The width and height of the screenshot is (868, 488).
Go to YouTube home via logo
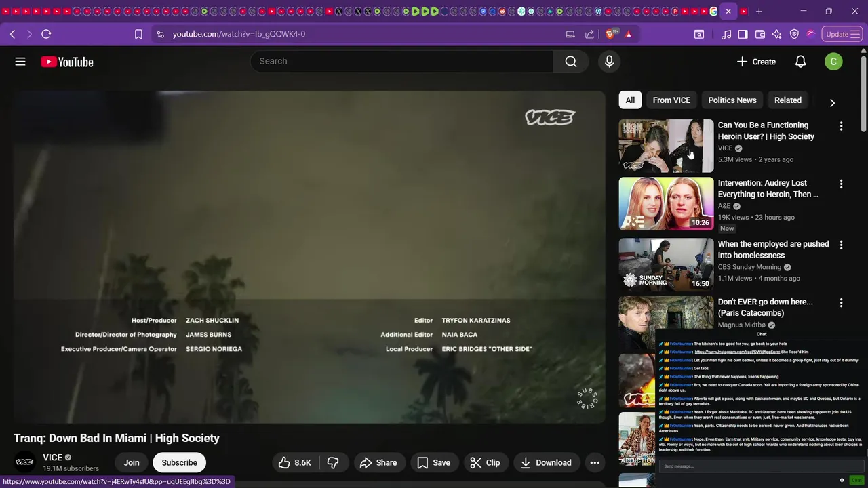point(66,62)
